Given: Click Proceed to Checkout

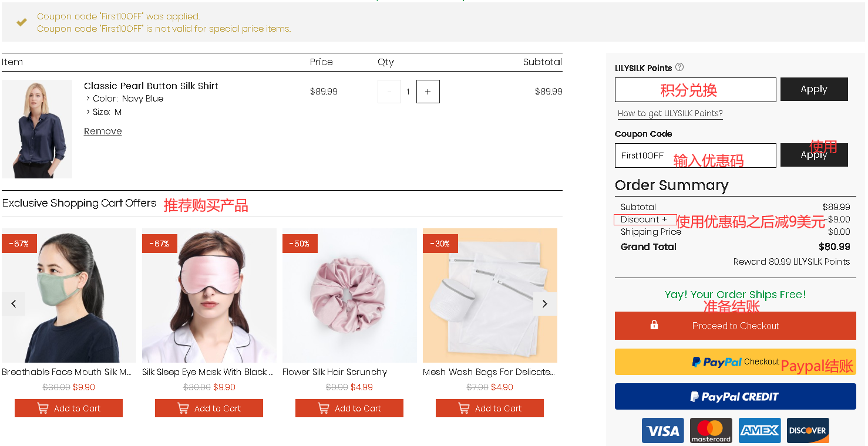Looking at the screenshot, I should (735, 326).
